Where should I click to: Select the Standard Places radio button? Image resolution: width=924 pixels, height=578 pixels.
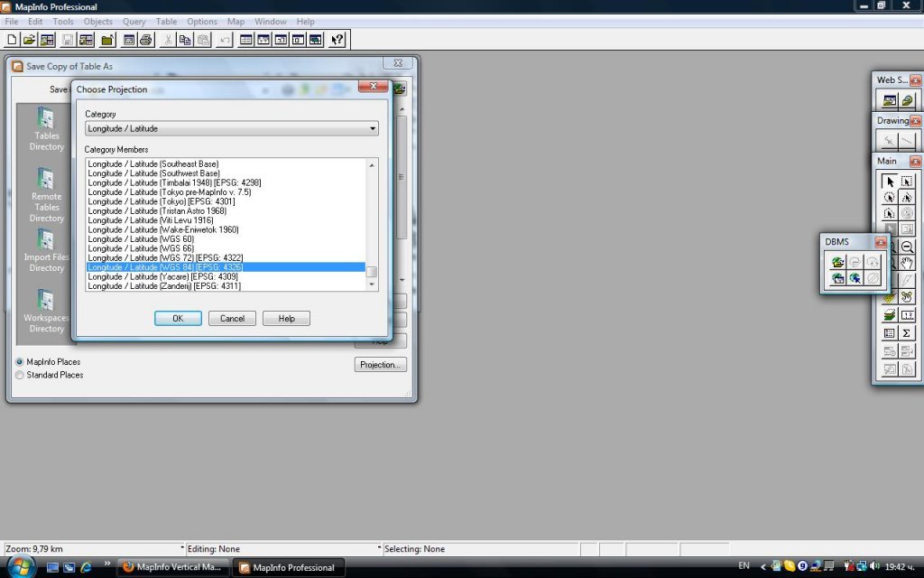tap(20, 375)
